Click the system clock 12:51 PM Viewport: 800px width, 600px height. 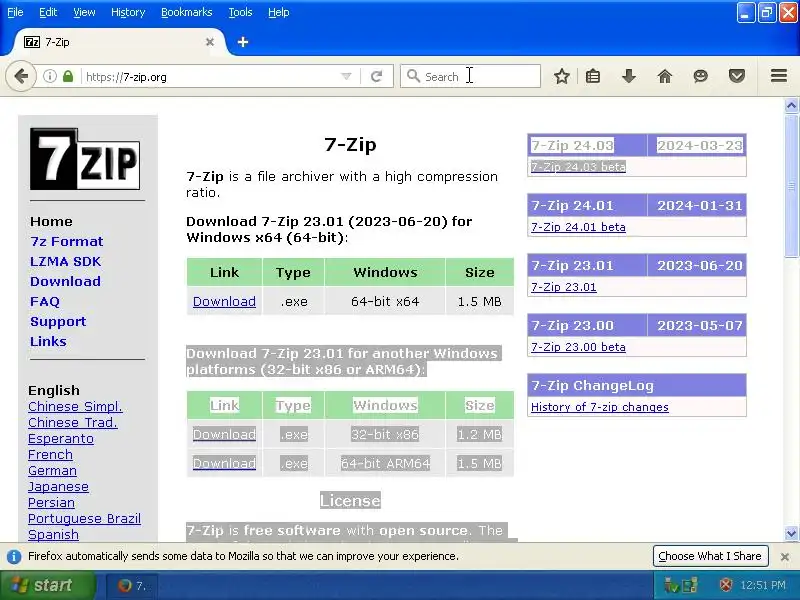[763, 585]
